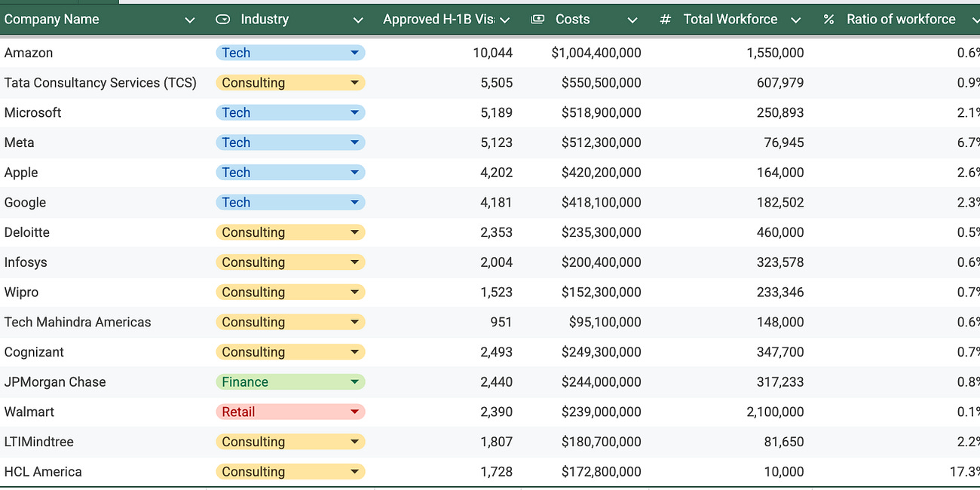Select the $1,004,400,000 costs cell

tap(585, 53)
